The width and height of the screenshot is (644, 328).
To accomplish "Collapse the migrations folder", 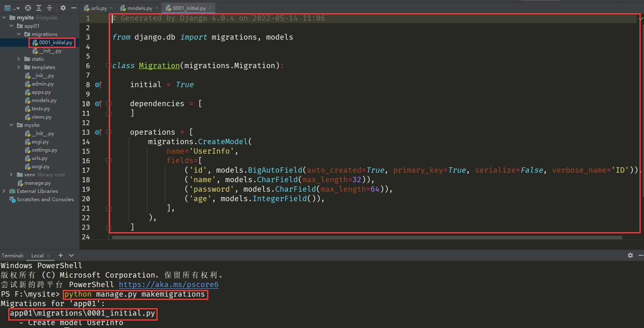I will click(19, 34).
